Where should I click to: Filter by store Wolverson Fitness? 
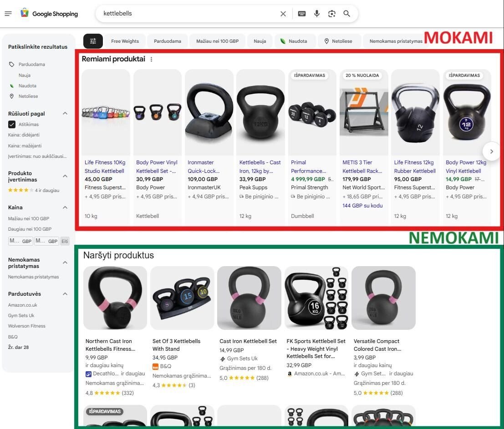(27, 326)
